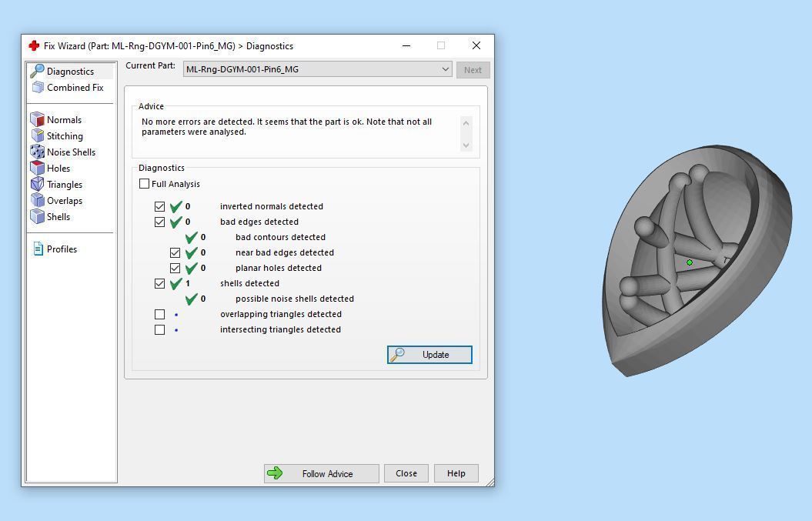Uncheck inverted normals detected checkbox

point(159,207)
